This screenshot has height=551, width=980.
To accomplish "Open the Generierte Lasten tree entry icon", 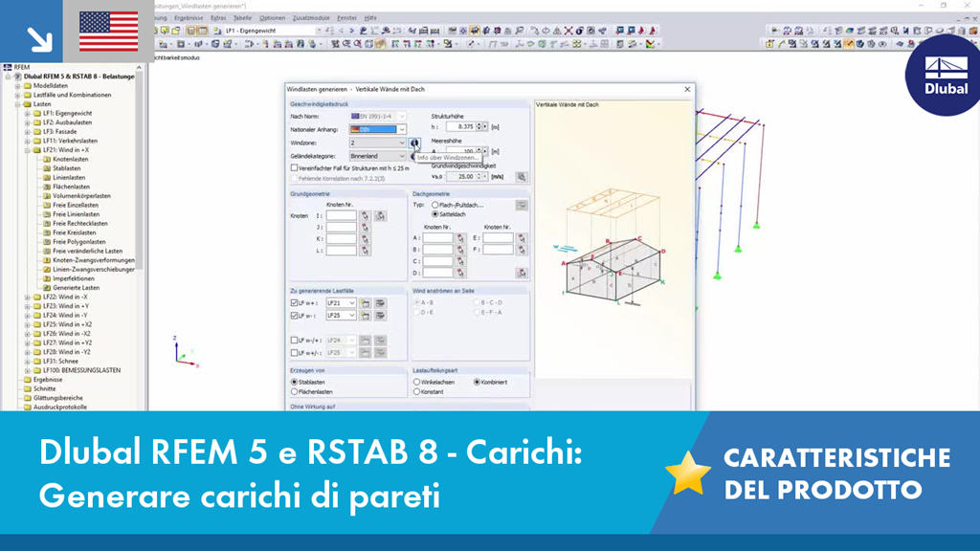I will pyautogui.click(x=47, y=288).
